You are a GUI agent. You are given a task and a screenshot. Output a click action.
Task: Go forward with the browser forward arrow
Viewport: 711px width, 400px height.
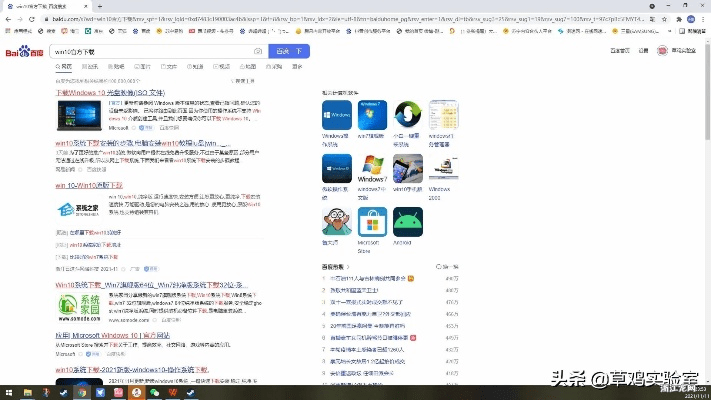pyautogui.click(x=20, y=19)
